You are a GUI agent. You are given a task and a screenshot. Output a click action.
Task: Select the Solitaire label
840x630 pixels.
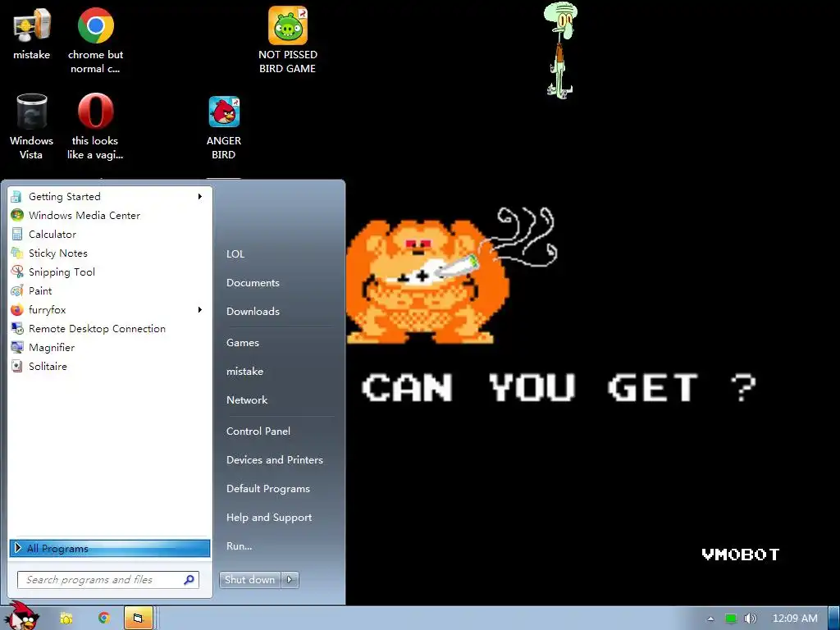[x=48, y=367]
